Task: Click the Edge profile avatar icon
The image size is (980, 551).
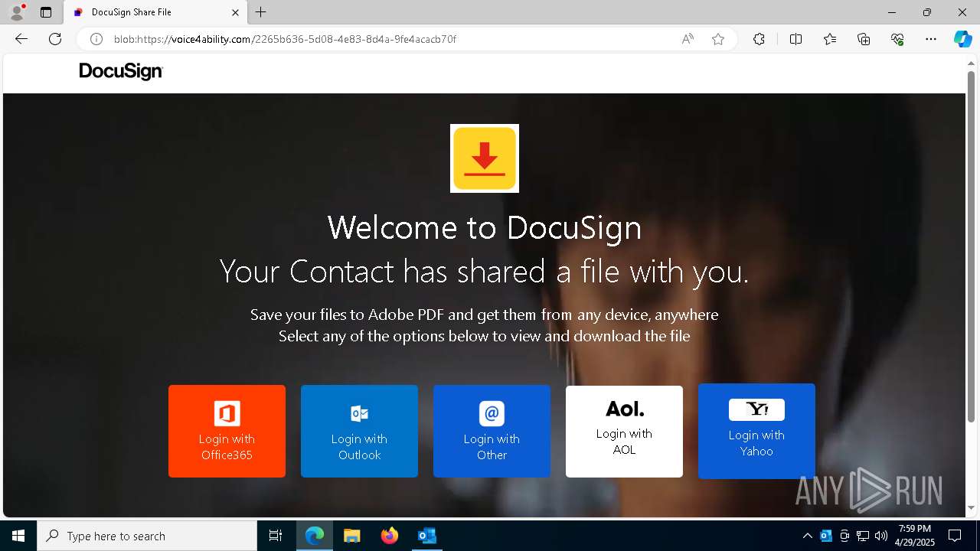Action: tap(17, 12)
